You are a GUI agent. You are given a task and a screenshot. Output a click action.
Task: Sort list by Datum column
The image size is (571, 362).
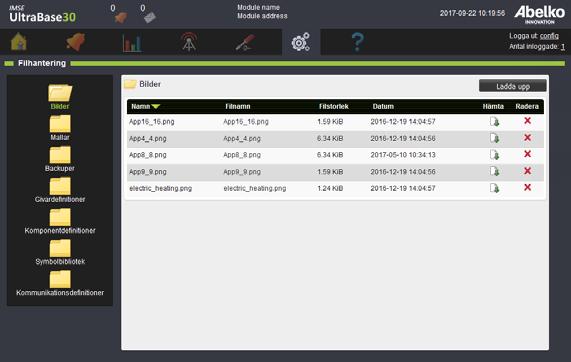(x=383, y=106)
